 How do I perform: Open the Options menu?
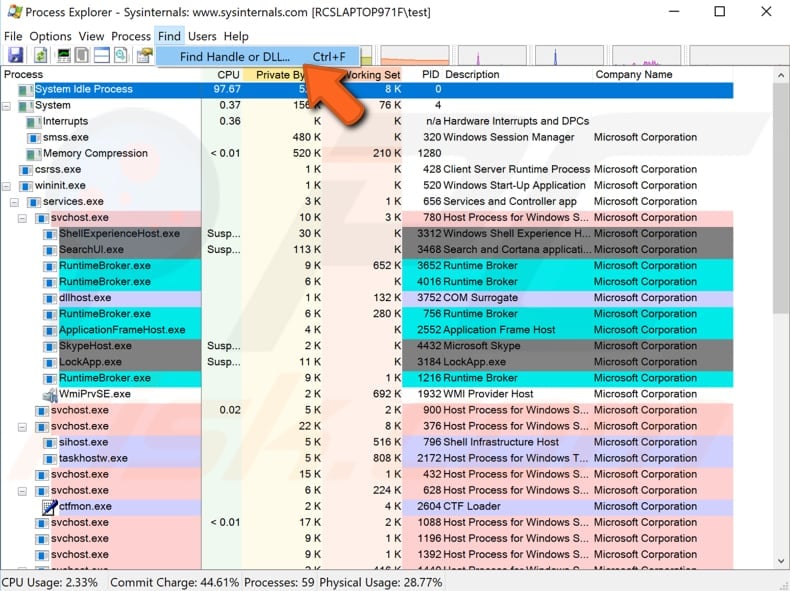(x=50, y=36)
